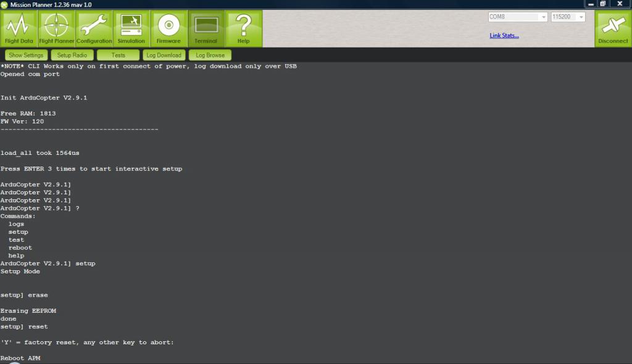Click the Tests button

(118, 56)
